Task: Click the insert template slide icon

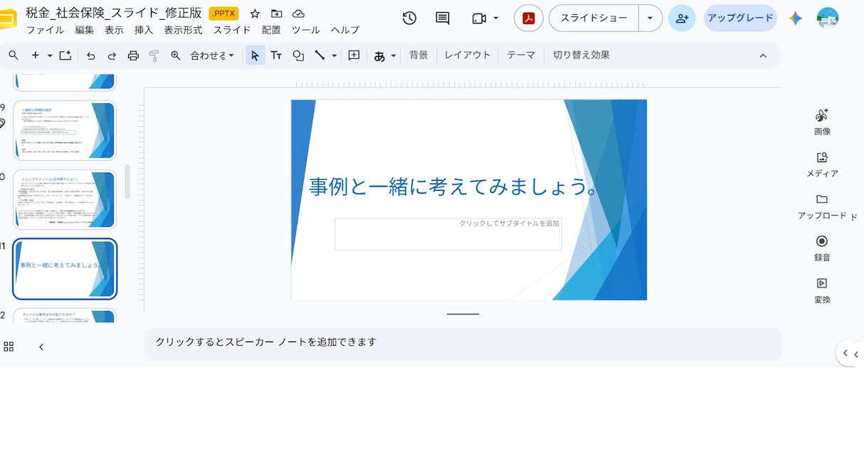Action: pos(65,55)
